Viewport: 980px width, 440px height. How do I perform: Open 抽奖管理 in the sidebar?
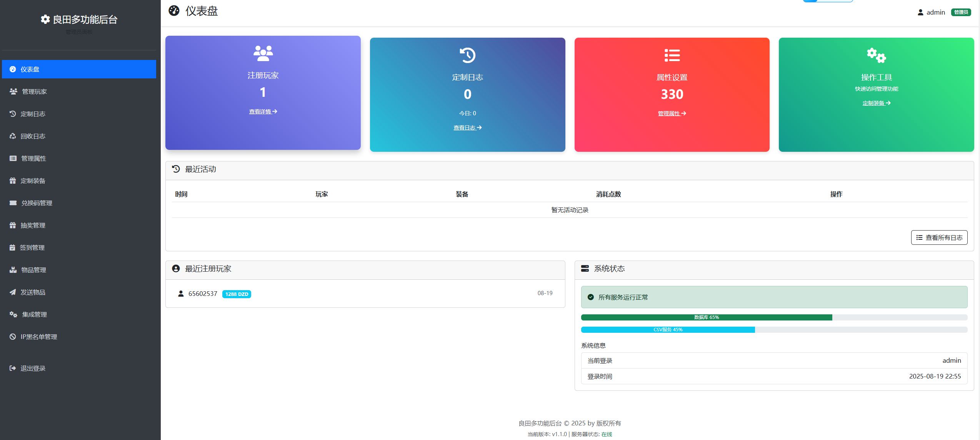(x=79, y=225)
